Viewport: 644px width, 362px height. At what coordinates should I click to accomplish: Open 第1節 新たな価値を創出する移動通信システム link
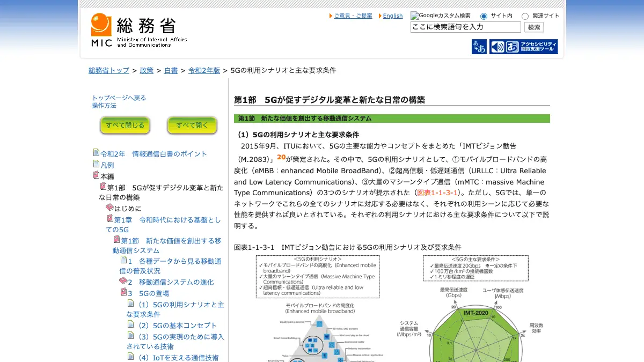point(167,246)
